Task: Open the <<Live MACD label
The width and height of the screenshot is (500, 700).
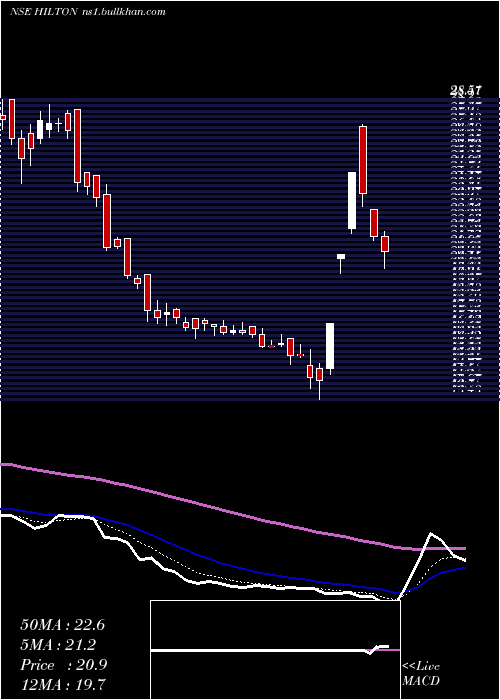Action: click(x=421, y=674)
